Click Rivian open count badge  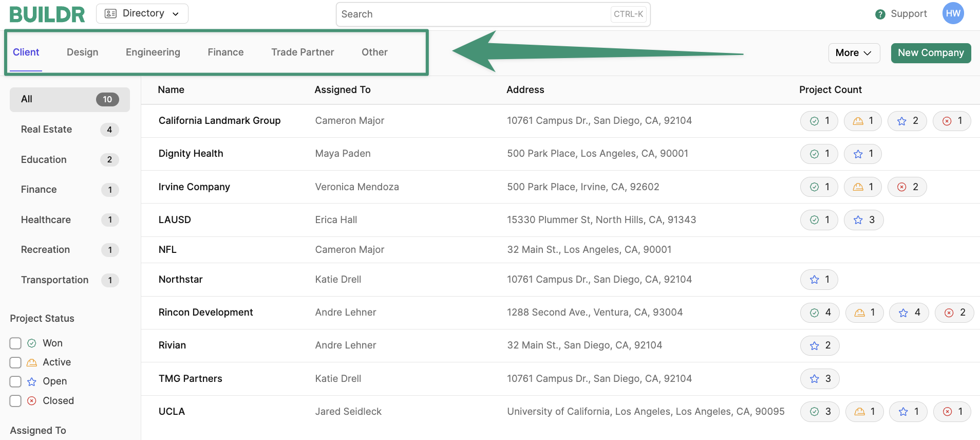click(820, 345)
